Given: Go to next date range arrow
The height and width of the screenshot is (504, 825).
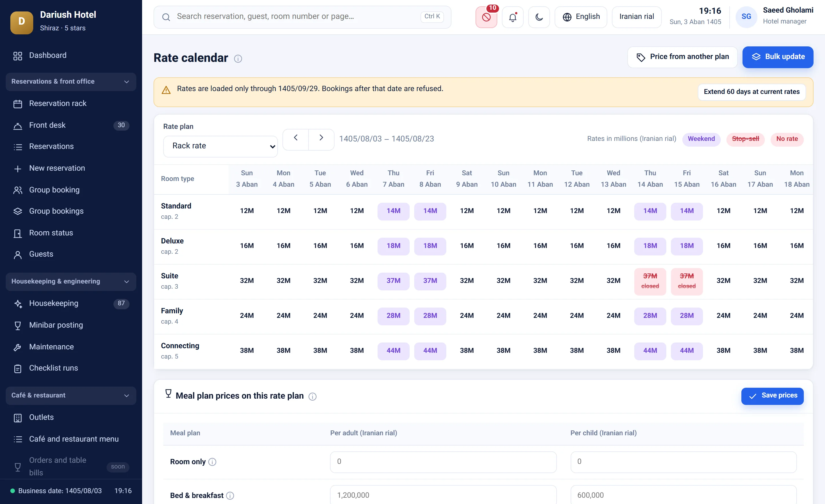Looking at the screenshot, I should pos(321,139).
